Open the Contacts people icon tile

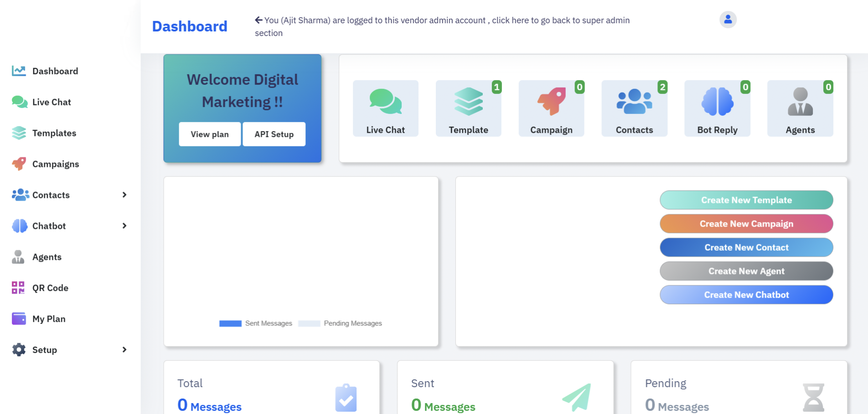coord(634,109)
